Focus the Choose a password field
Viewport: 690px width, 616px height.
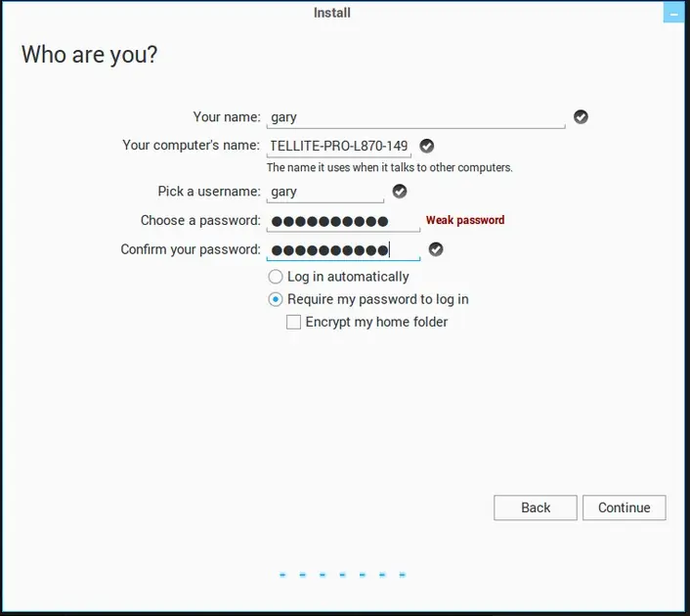(343, 221)
